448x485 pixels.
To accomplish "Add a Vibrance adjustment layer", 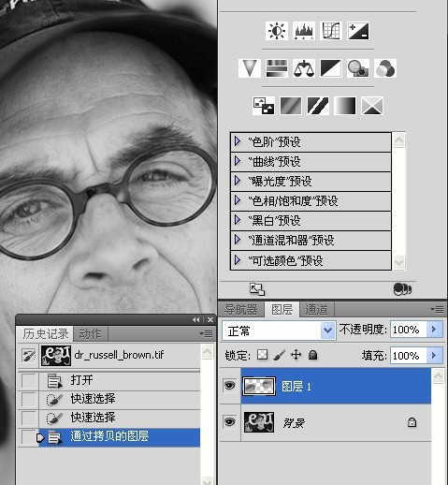I will click(x=250, y=68).
